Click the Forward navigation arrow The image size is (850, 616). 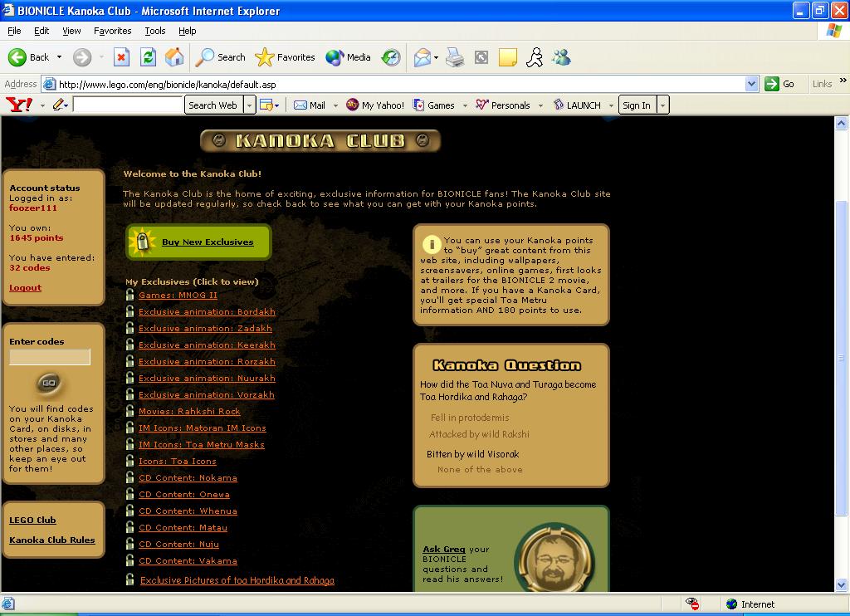[82, 57]
